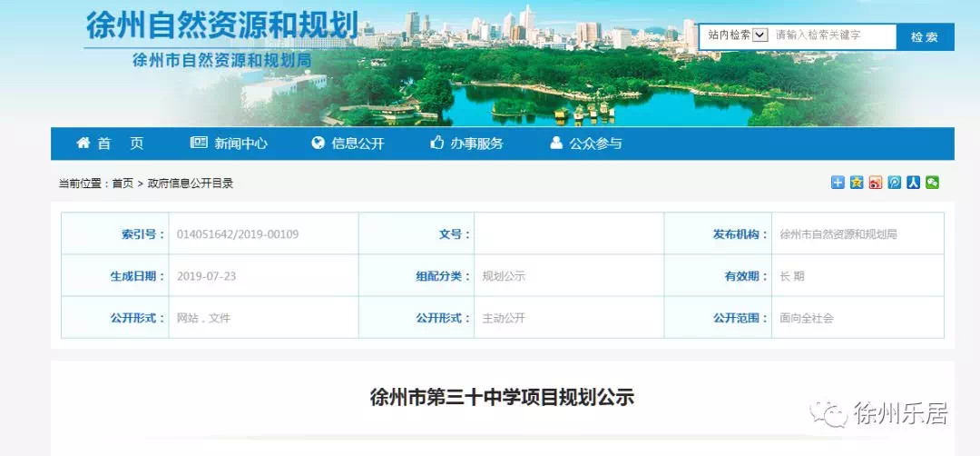
Task: Select publisher value 徐州市自然资源和规划局 in table
Action: pyautogui.click(x=838, y=234)
